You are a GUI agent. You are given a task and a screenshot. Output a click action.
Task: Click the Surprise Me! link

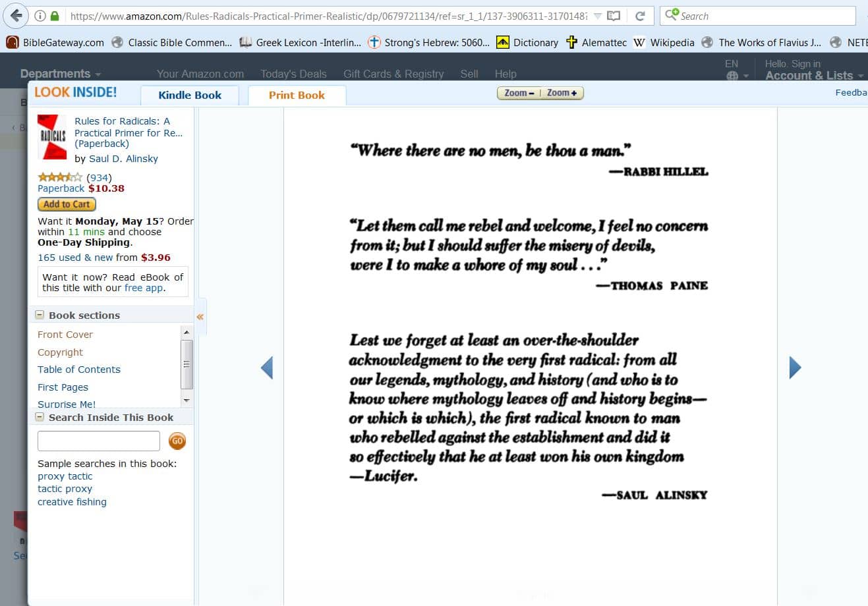(67, 404)
